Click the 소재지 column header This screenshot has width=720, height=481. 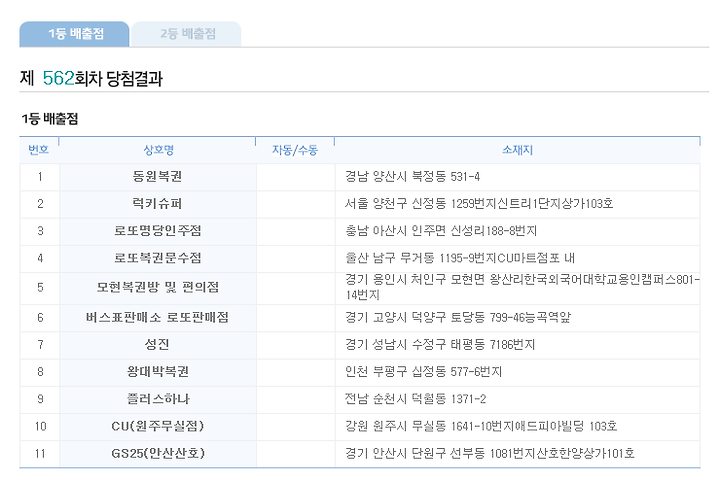tap(518, 150)
